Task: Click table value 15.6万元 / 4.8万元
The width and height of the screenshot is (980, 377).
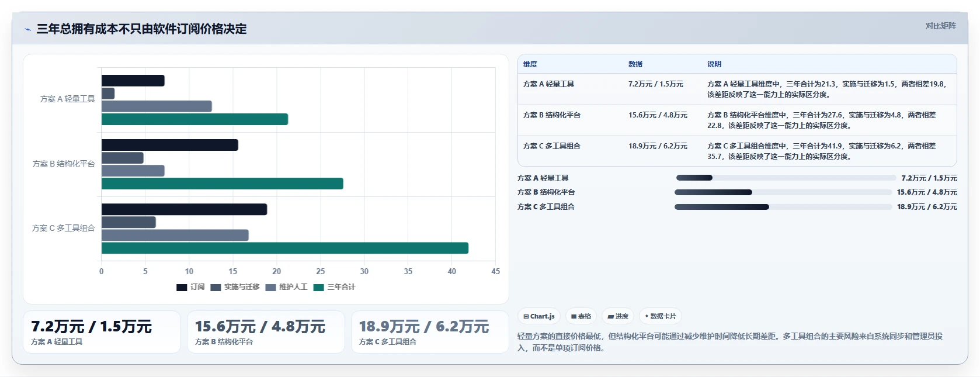Action: pos(658,115)
